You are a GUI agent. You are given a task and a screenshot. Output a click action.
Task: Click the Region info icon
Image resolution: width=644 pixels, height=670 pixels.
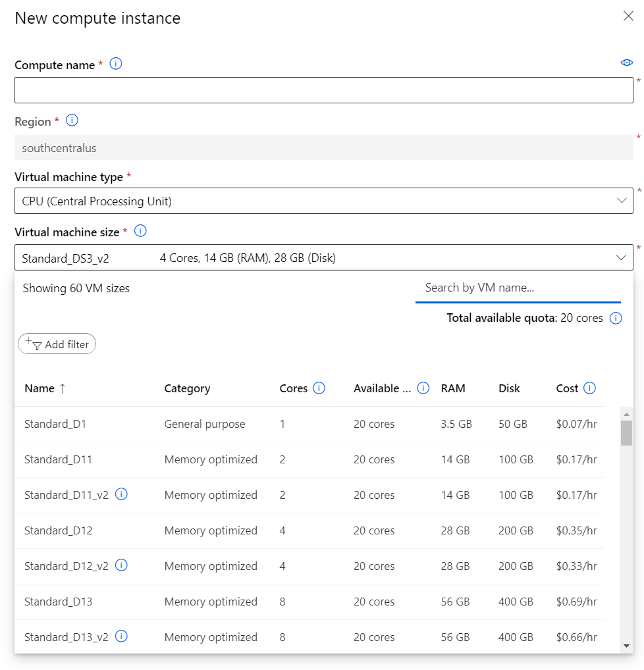pyautogui.click(x=72, y=120)
